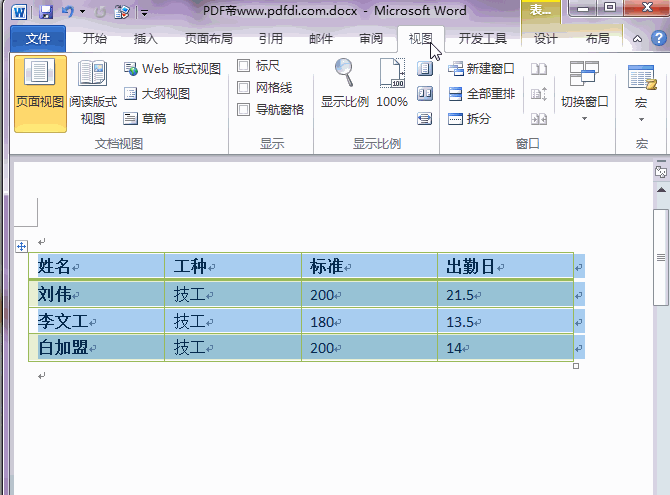Click the 表... table tools contextual header
Image resolution: width=670 pixels, height=495 pixels.
(x=541, y=10)
